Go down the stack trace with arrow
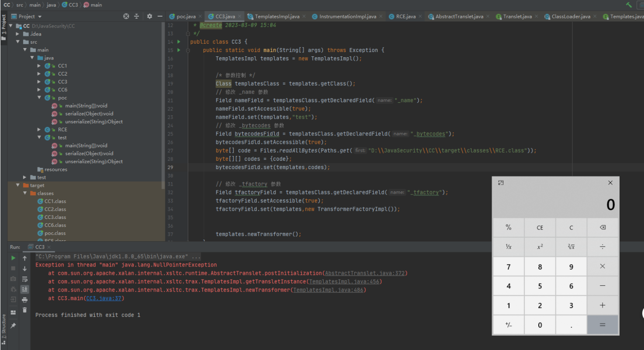 [25, 268]
